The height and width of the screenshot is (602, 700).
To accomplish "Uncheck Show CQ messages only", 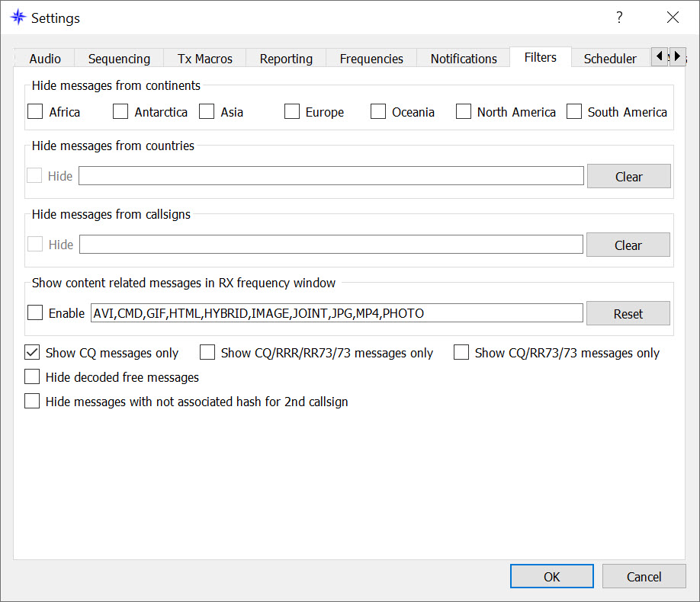I will pyautogui.click(x=32, y=353).
